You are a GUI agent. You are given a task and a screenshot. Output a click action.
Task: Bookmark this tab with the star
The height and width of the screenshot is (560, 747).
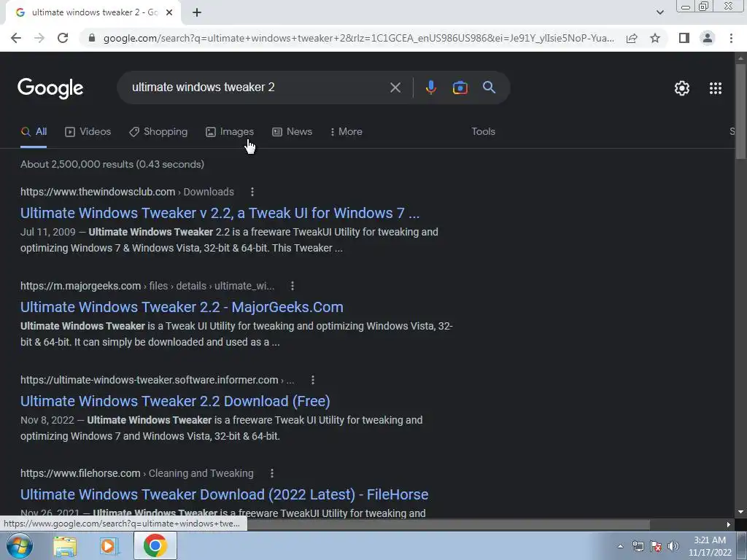[x=655, y=38]
